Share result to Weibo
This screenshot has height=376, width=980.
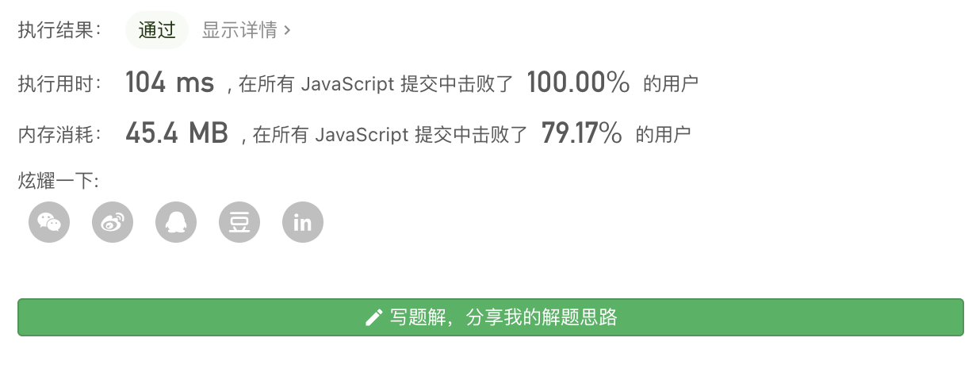point(113,223)
